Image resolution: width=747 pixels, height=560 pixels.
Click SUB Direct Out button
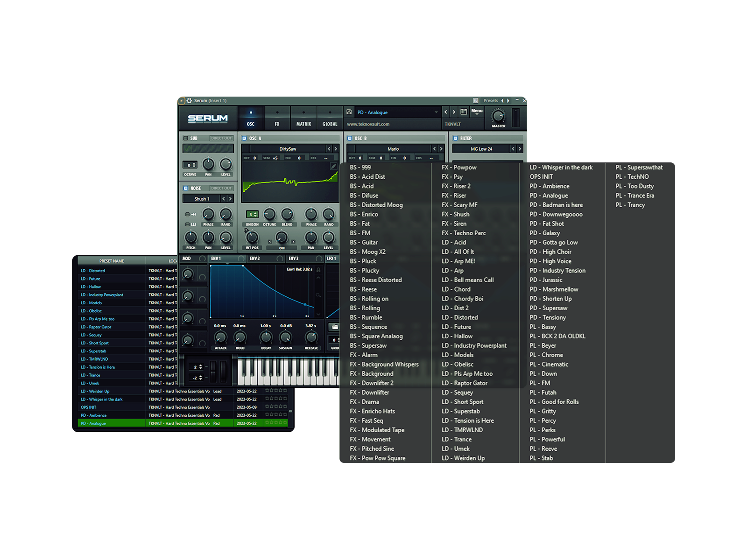pyautogui.click(x=221, y=138)
